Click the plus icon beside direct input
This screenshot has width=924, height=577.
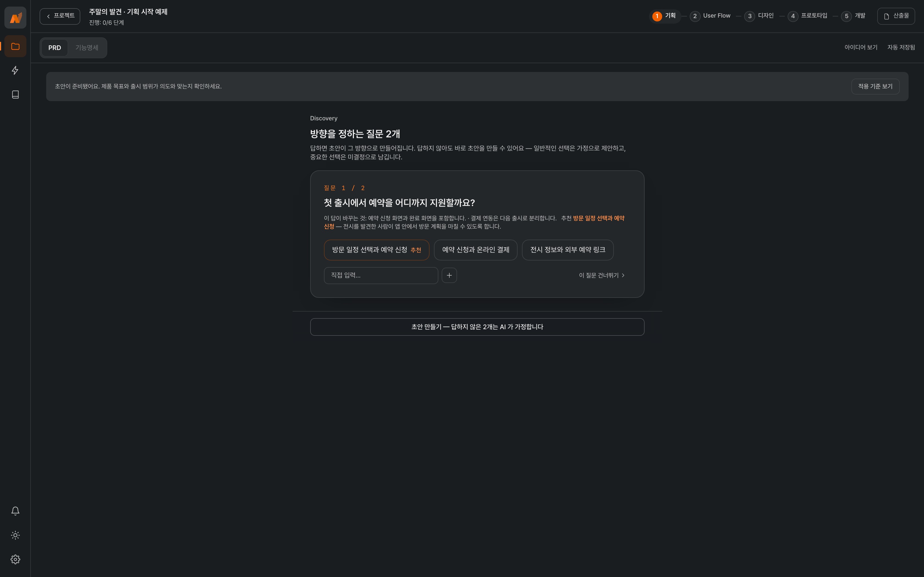click(x=449, y=275)
